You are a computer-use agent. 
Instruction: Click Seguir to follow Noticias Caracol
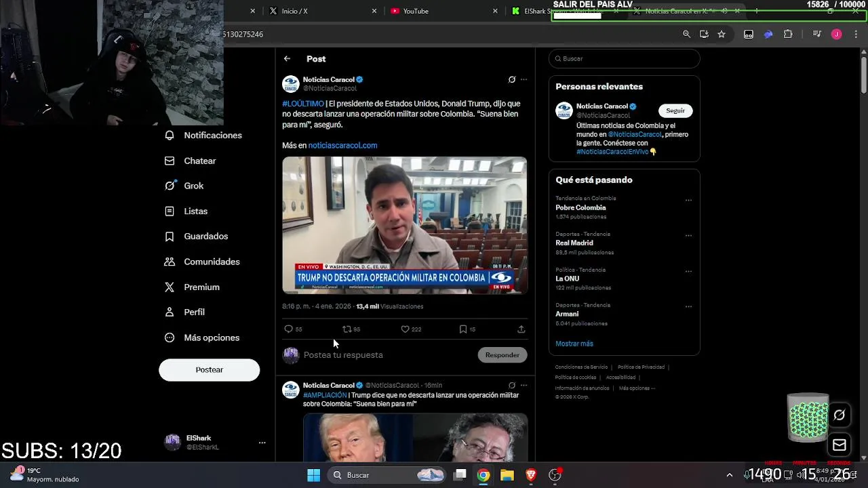(675, 110)
